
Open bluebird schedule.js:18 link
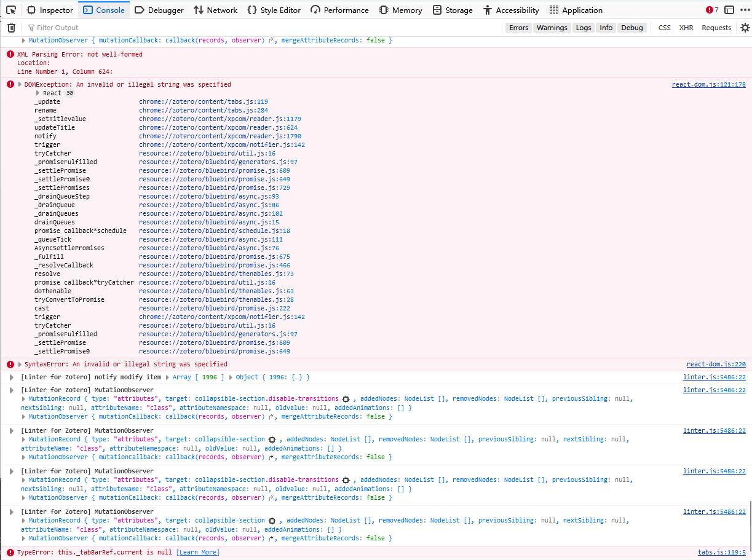coord(215,231)
